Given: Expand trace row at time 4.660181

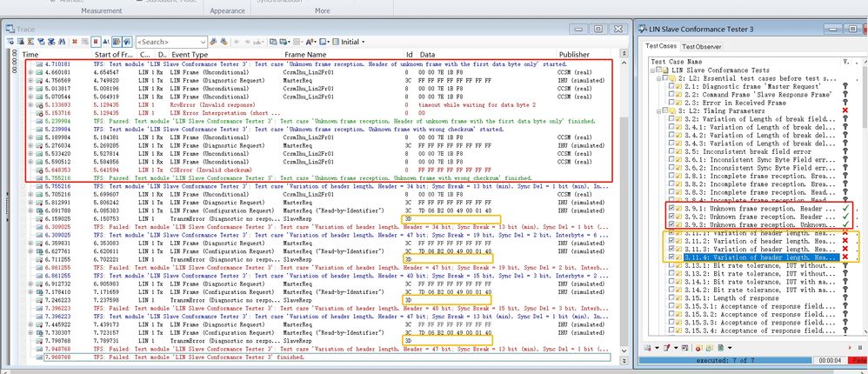Looking at the screenshot, I should click(30, 72).
